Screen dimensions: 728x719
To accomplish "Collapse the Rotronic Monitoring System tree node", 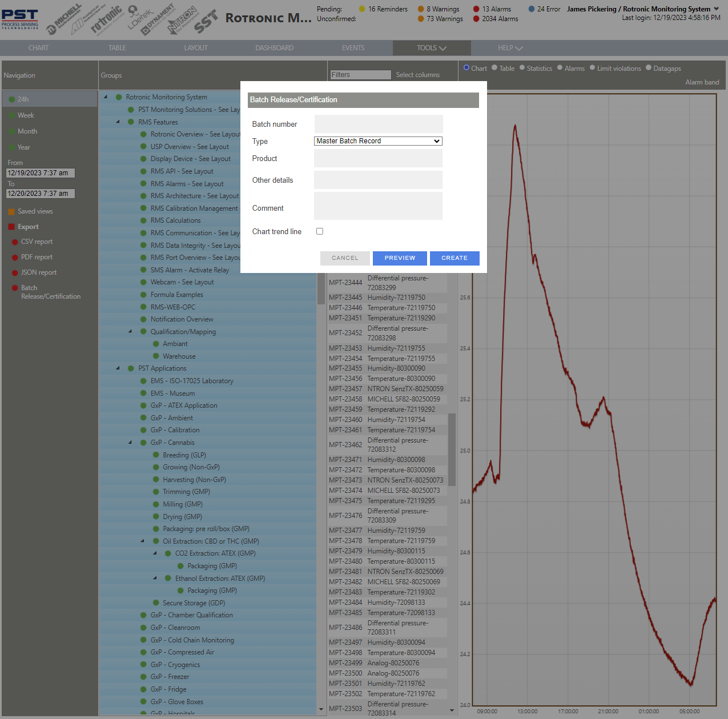I will point(106,97).
